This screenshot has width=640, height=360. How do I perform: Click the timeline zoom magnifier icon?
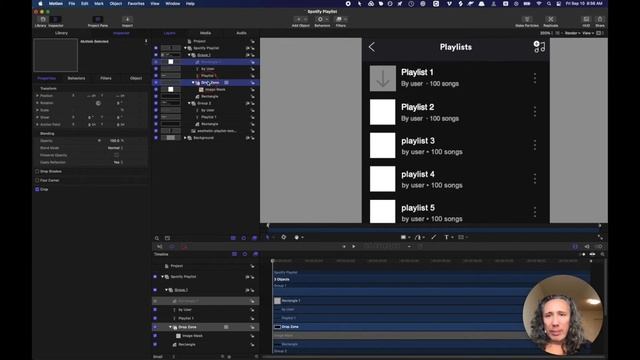[602, 254]
